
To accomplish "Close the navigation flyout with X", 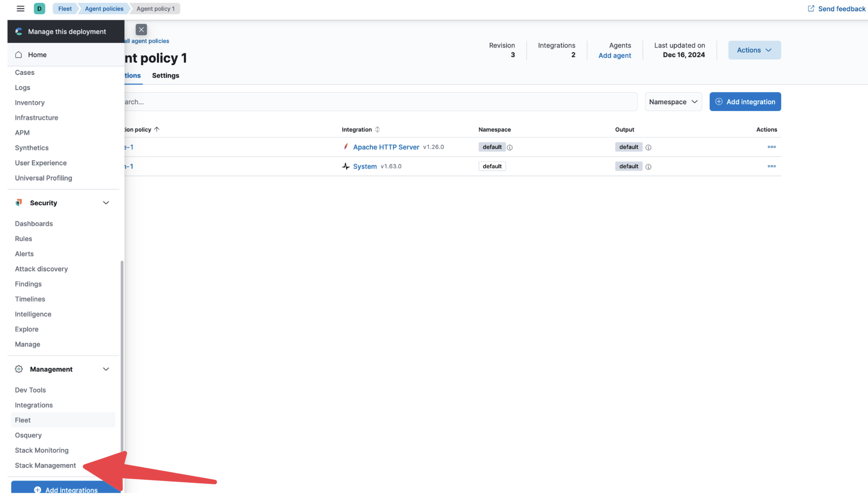I will pos(141,29).
